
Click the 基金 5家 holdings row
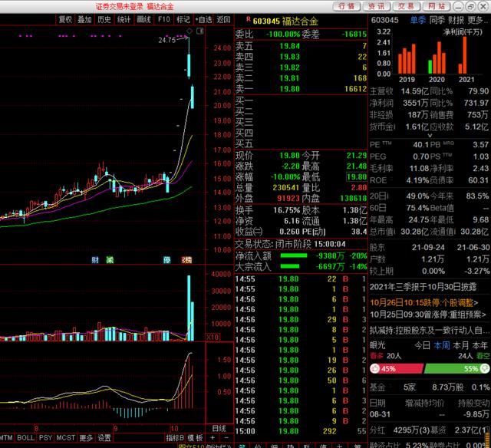point(430,387)
